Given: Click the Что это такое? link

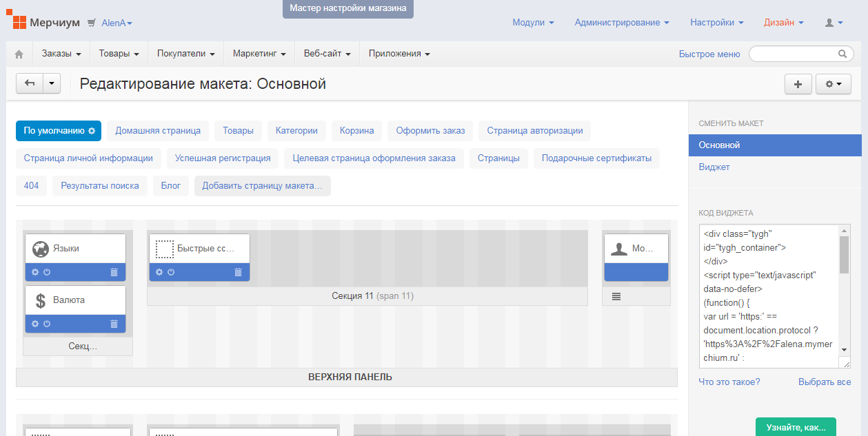Looking at the screenshot, I should pos(729,382).
